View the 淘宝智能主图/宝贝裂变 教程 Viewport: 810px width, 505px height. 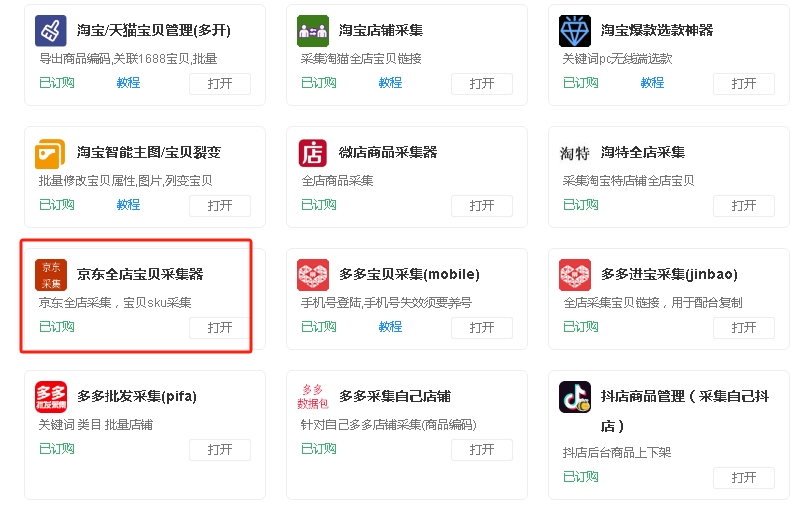pos(128,205)
